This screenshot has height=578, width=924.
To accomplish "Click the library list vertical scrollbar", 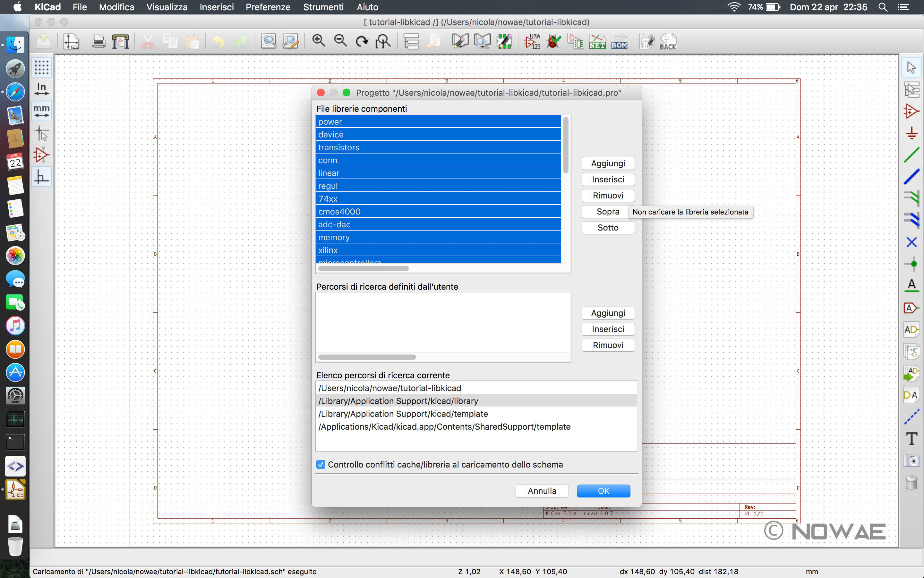I will coord(566,145).
